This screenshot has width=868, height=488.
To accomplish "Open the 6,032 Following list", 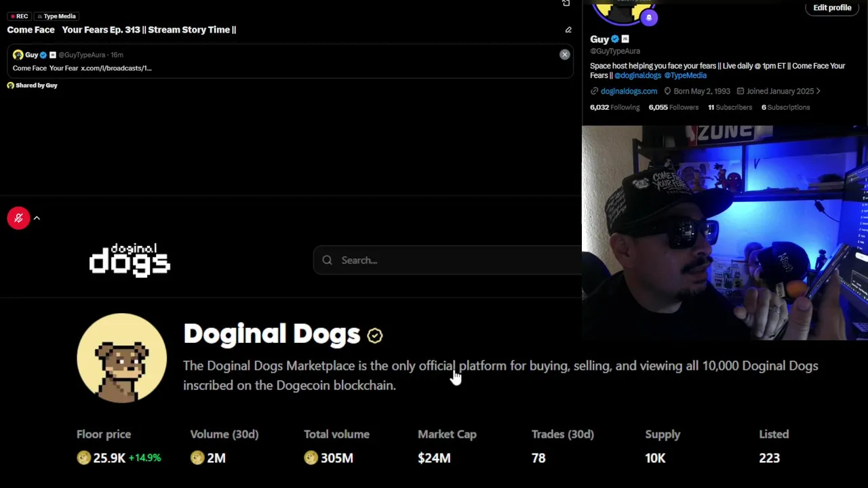I will [614, 107].
